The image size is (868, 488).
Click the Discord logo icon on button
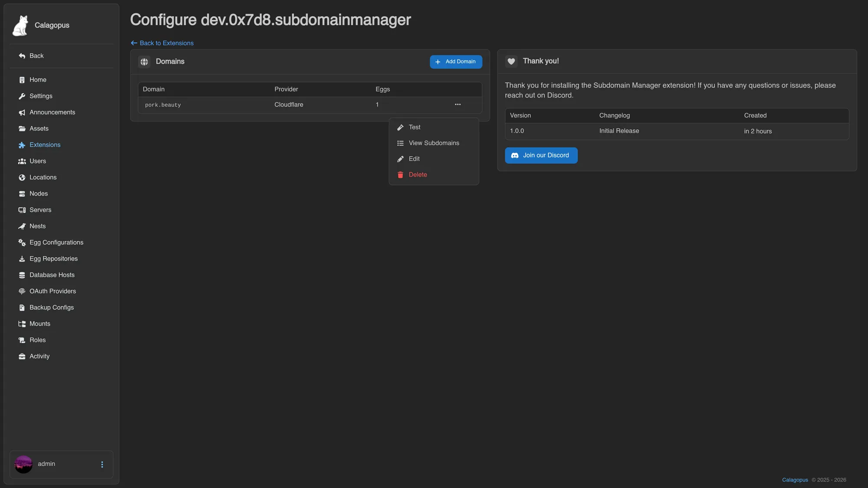point(515,155)
